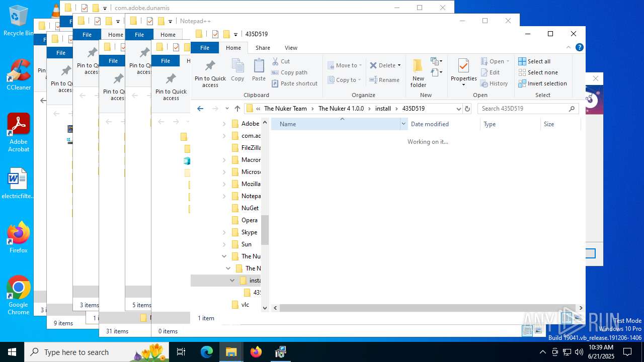Viewport: 644px width, 362px height.
Task: Click Select all
Action: [534, 61]
